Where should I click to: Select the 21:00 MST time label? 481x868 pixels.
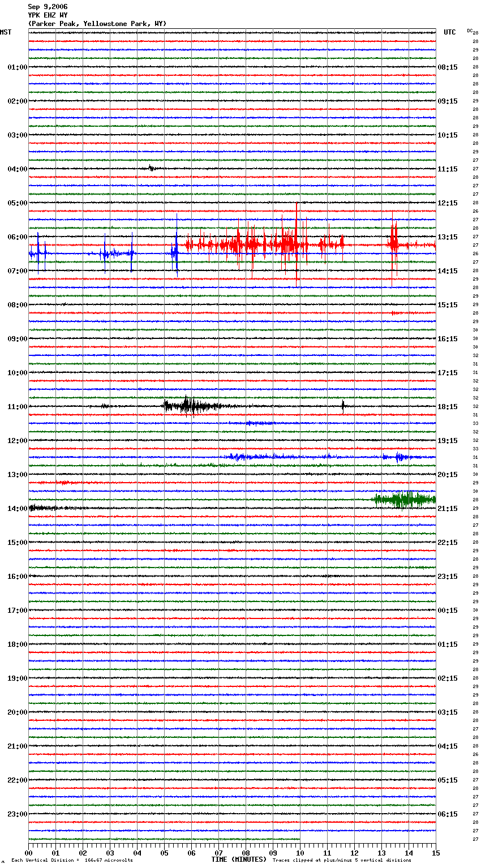(x=18, y=746)
